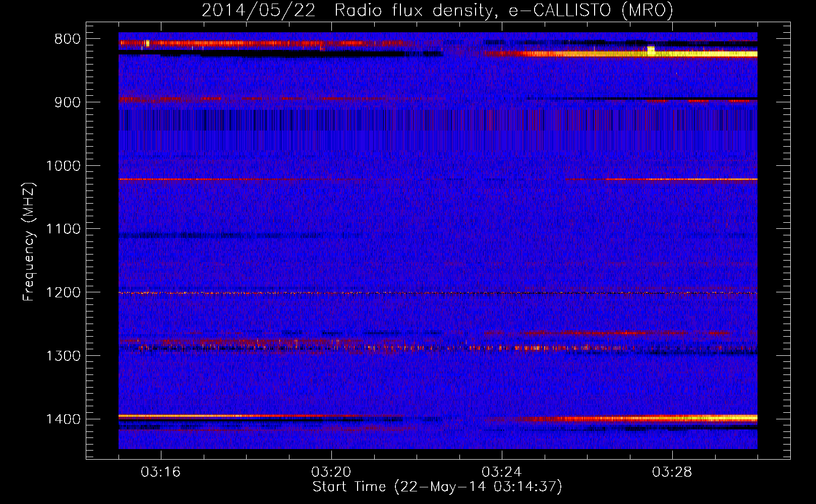Click the 03:20 time axis label
Screen dimensions: 816x504
[331, 472]
